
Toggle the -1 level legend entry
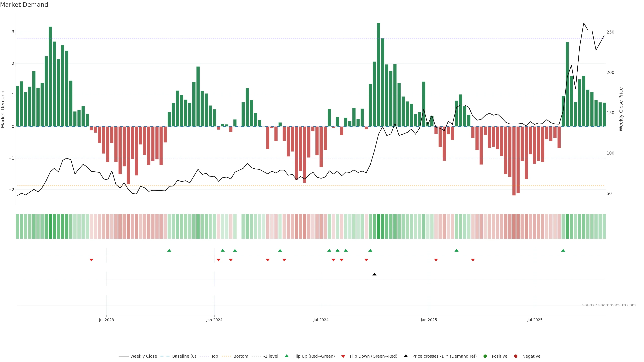click(x=271, y=356)
